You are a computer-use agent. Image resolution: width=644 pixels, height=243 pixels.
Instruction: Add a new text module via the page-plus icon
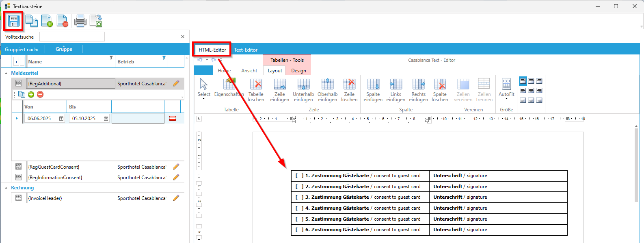(47, 21)
